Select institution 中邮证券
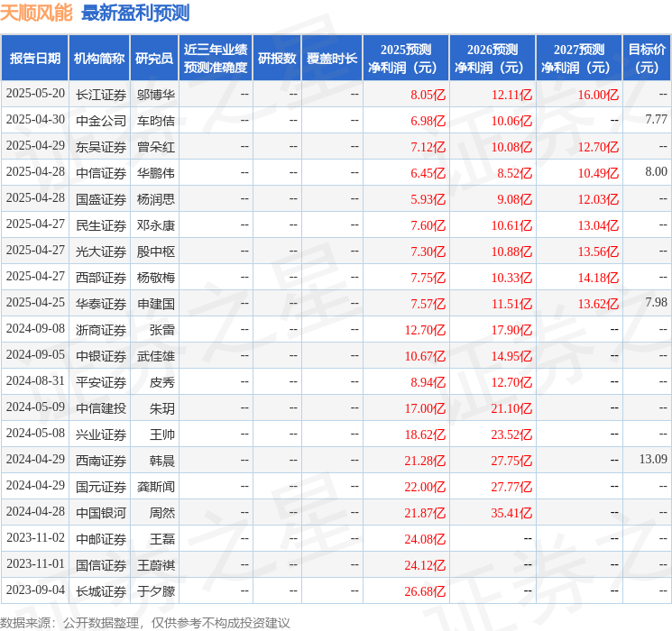Screen dimensions: 672x631 [101, 539]
